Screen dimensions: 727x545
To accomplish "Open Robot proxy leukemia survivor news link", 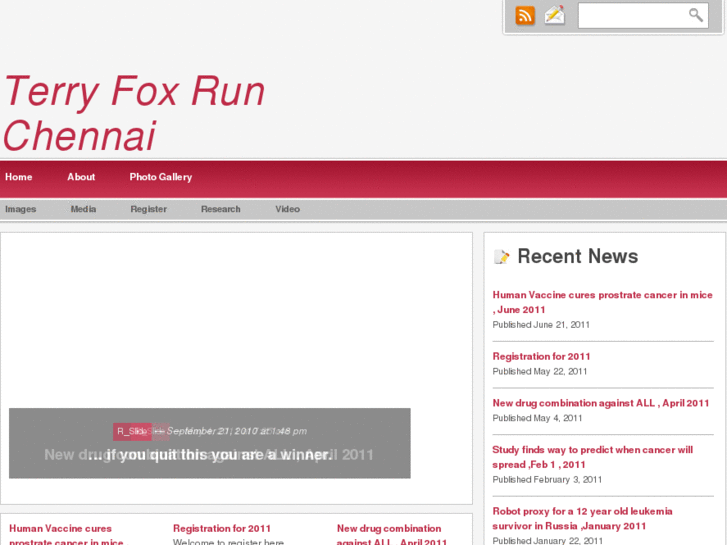I will tap(582, 519).
